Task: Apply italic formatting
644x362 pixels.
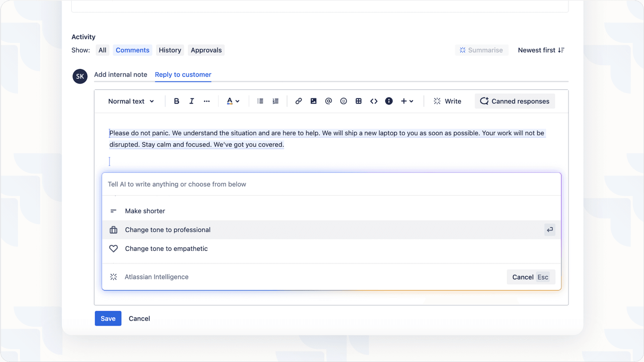Action: pos(191,101)
